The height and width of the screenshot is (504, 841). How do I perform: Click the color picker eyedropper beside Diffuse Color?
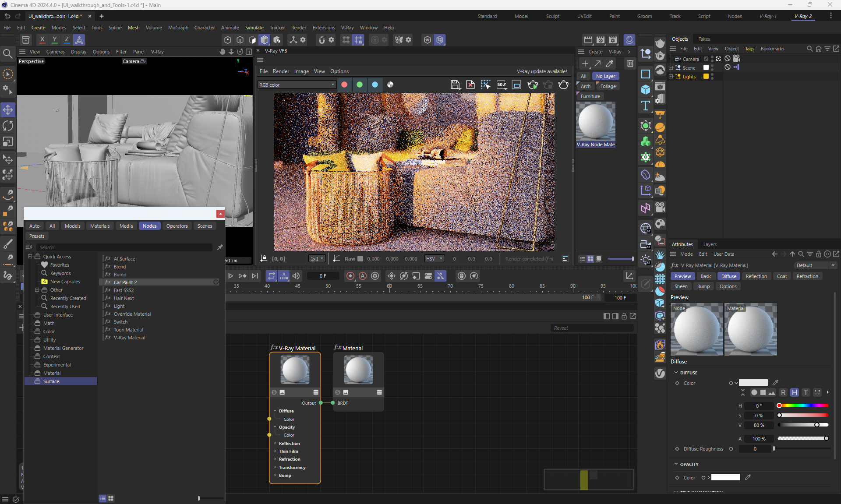coord(775,383)
